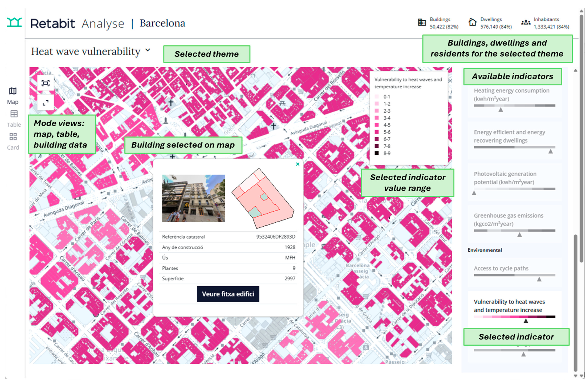588x383 pixels.
Task: Switch to Card view mode
Action: (x=13, y=142)
